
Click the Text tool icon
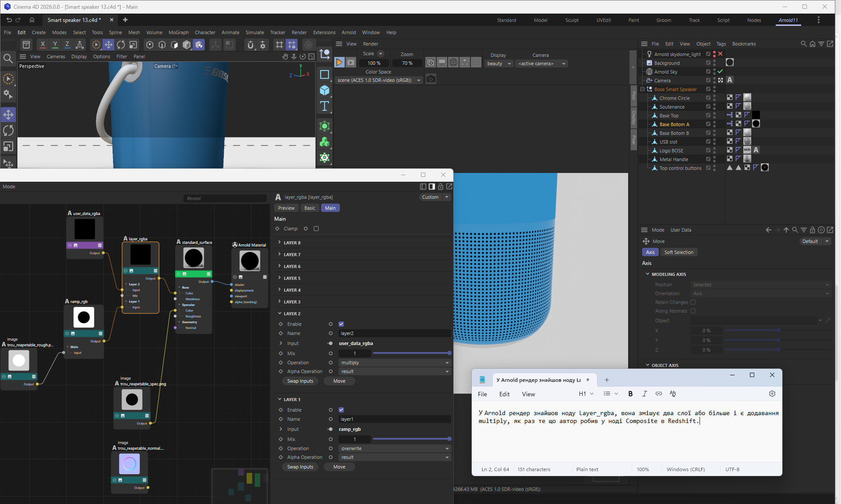point(325,106)
